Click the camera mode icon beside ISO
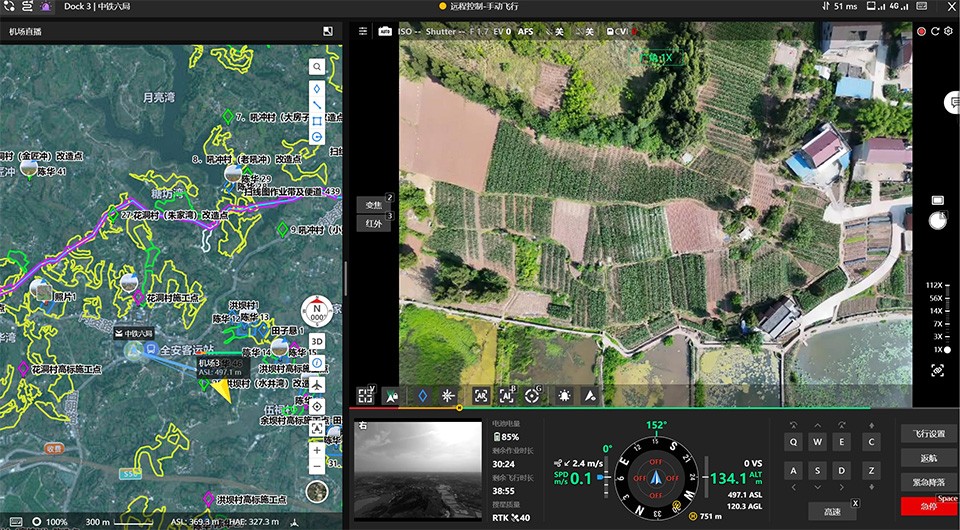This screenshot has width=960, height=530. click(385, 31)
